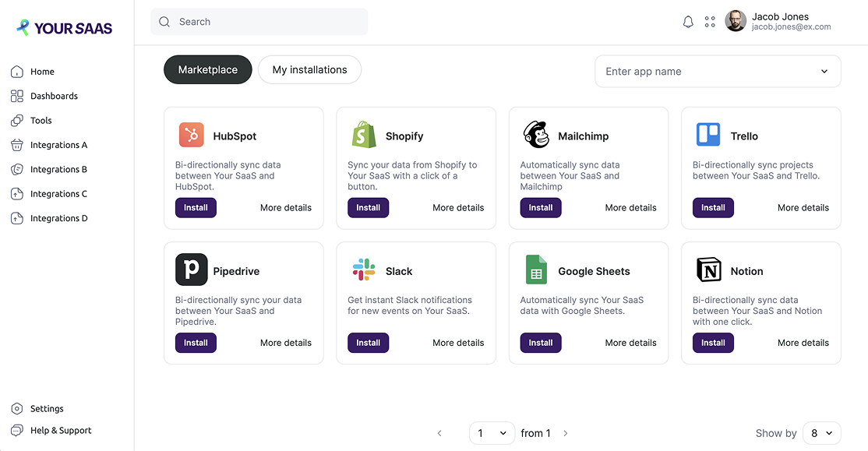The width and height of the screenshot is (868, 451).
Task: Open Settings in the sidebar
Action: [x=47, y=408]
